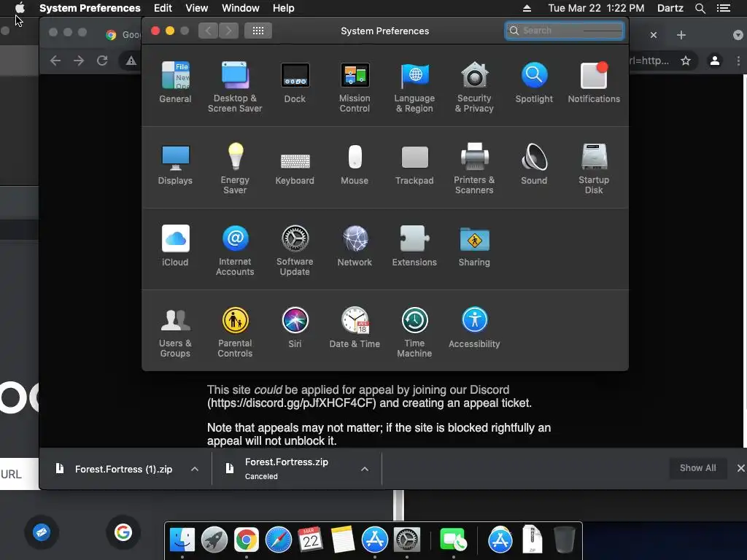
Task: Click the Dartz user name in menu bar
Action: 670,8
